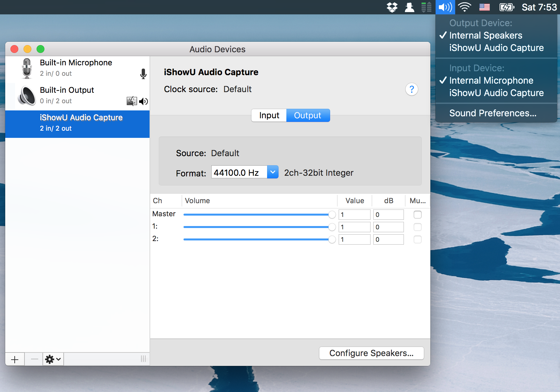
Task: Click the Master dB field
Action: click(x=389, y=215)
